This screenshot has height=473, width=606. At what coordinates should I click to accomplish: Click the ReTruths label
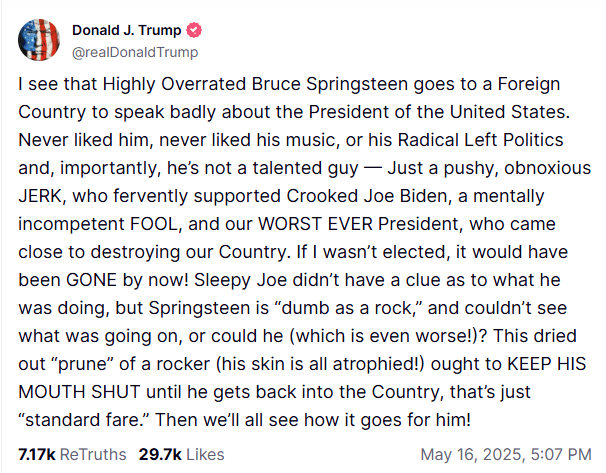tap(93, 454)
